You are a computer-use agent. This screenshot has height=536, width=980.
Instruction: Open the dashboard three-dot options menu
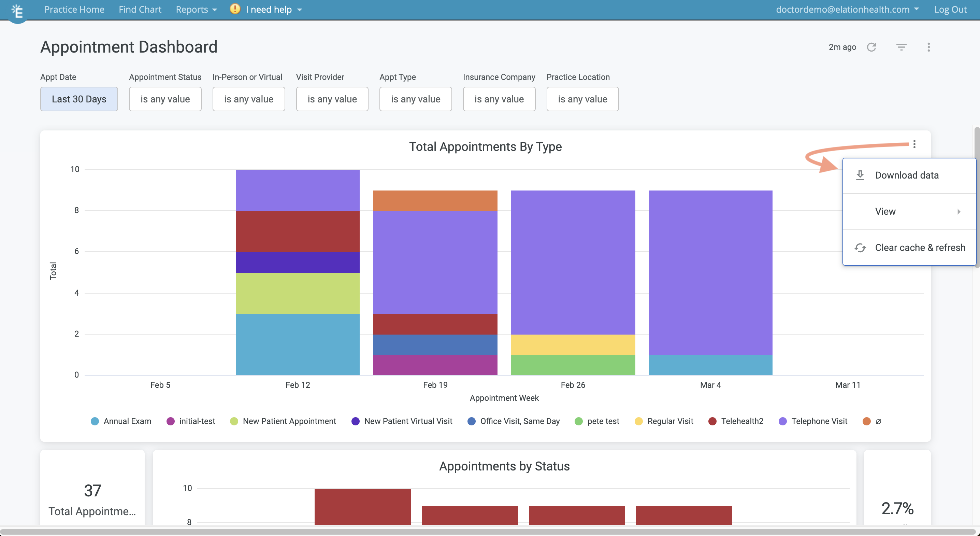pos(929,47)
